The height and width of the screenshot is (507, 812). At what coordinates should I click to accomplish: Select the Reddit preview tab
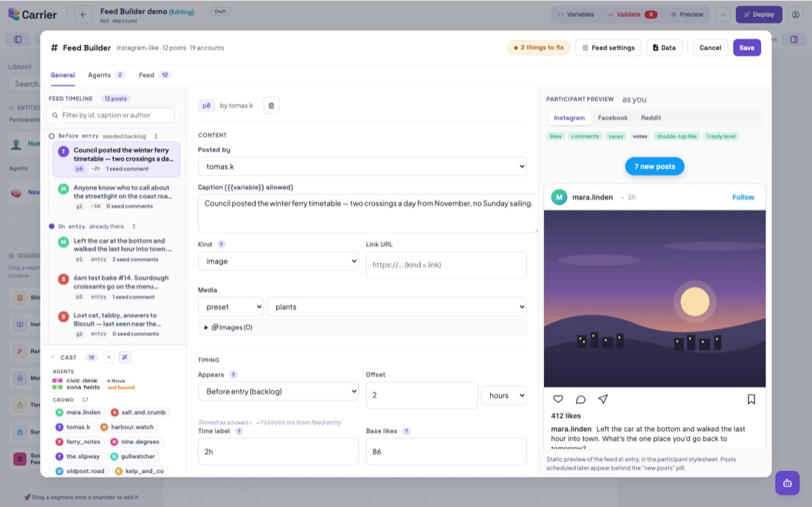pyautogui.click(x=651, y=118)
